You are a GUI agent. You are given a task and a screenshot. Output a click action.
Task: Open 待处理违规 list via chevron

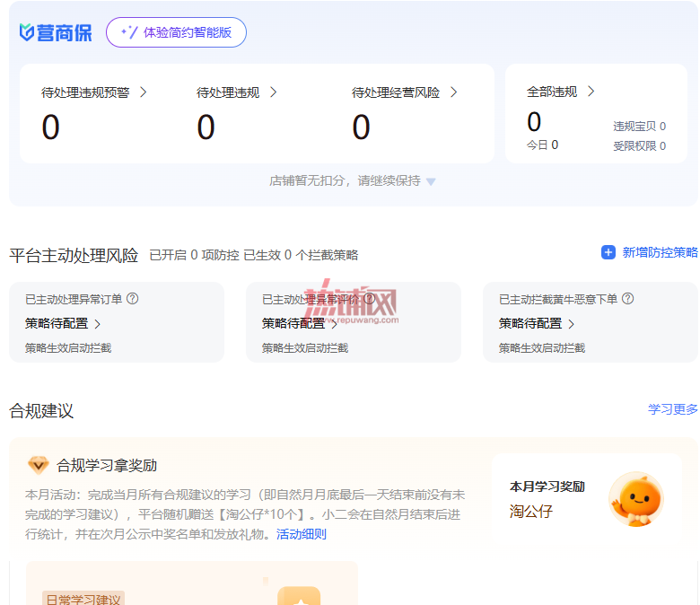(x=274, y=92)
